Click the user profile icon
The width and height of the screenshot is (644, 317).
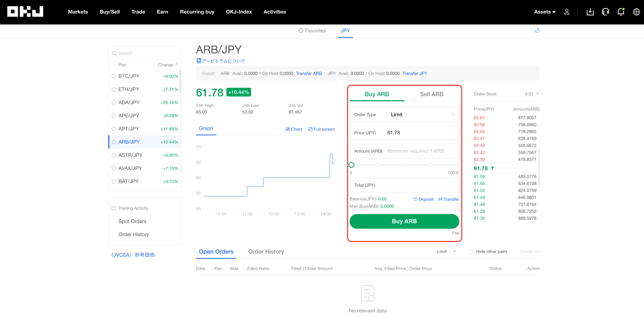pyautogui.click(x=567, y=12)
